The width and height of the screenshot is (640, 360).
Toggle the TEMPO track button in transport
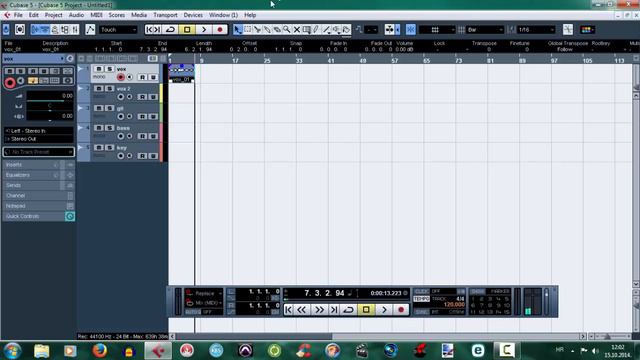pyautogui.click(x=421, y=299)
